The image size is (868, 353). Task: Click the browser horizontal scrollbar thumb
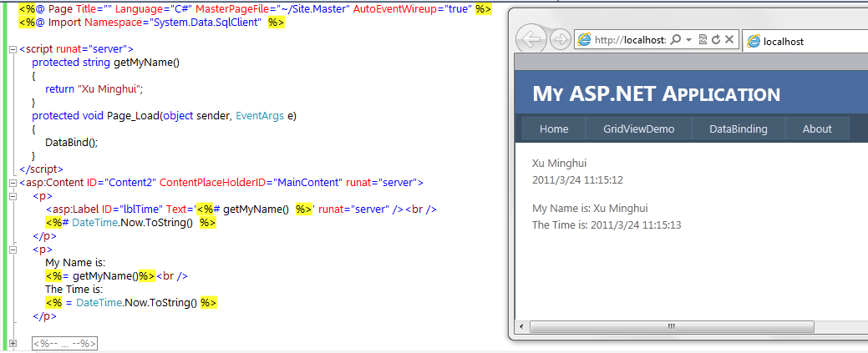(672, 326)
